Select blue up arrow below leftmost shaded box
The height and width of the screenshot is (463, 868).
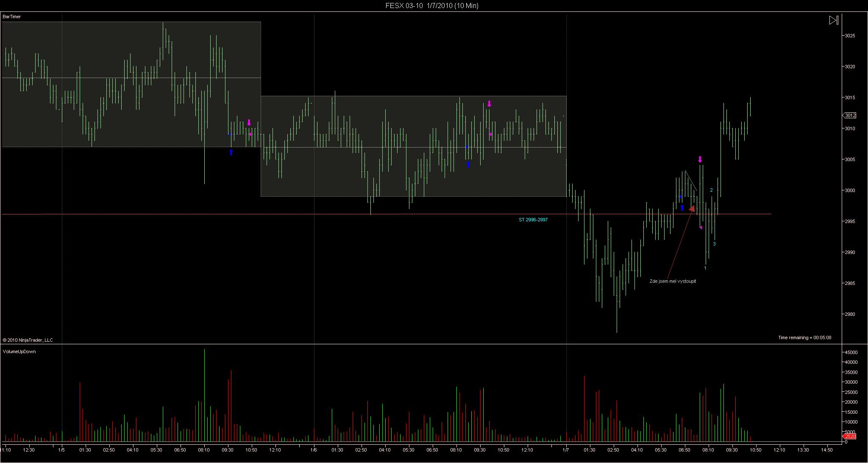coord(231,152)
